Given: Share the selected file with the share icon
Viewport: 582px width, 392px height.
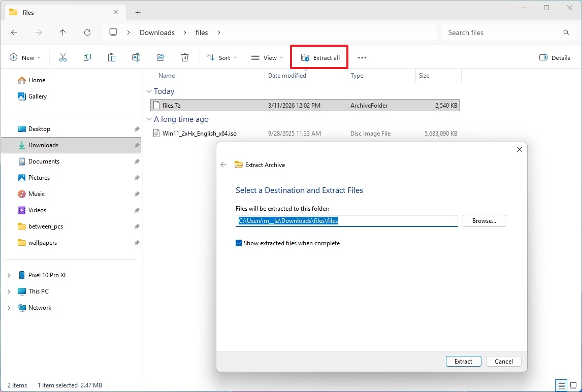Looking at the screenshot, I should tap(160, 57).
